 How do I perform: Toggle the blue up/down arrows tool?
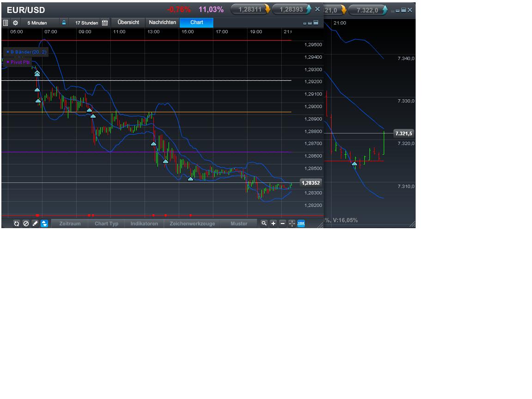point(44,224)
